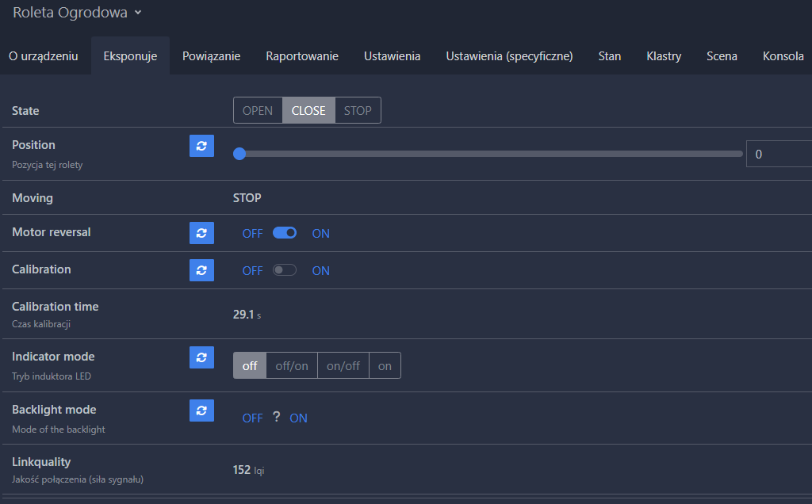
Task: Click the Position slider handle
Action: tap(239, 154)
